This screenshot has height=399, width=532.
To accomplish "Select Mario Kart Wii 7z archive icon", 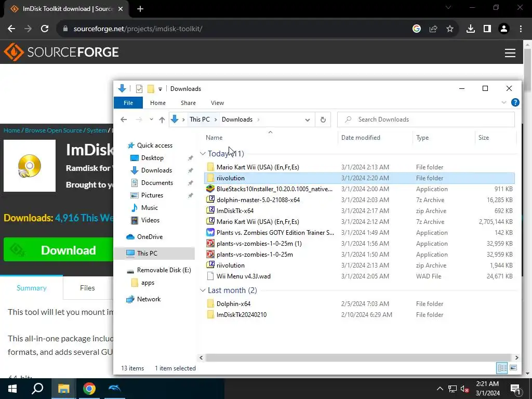I will click(x=211, y=221).
